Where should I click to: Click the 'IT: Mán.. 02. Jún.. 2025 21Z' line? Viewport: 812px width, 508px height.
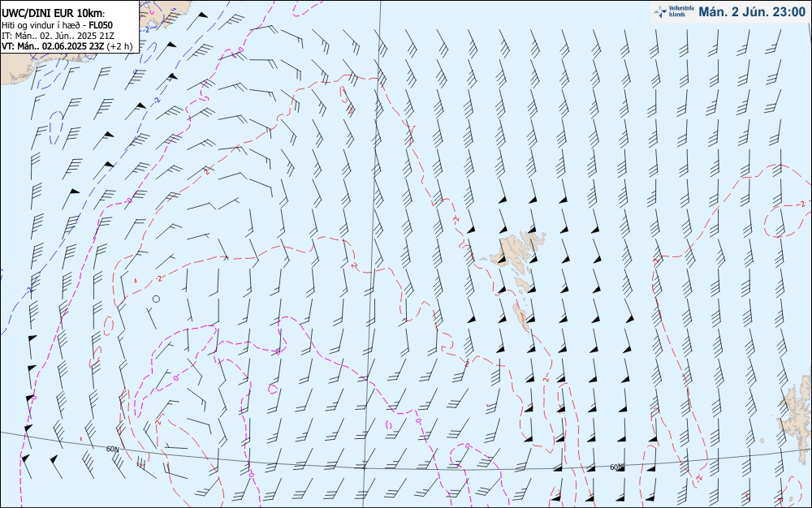click(x=58, y=36)
